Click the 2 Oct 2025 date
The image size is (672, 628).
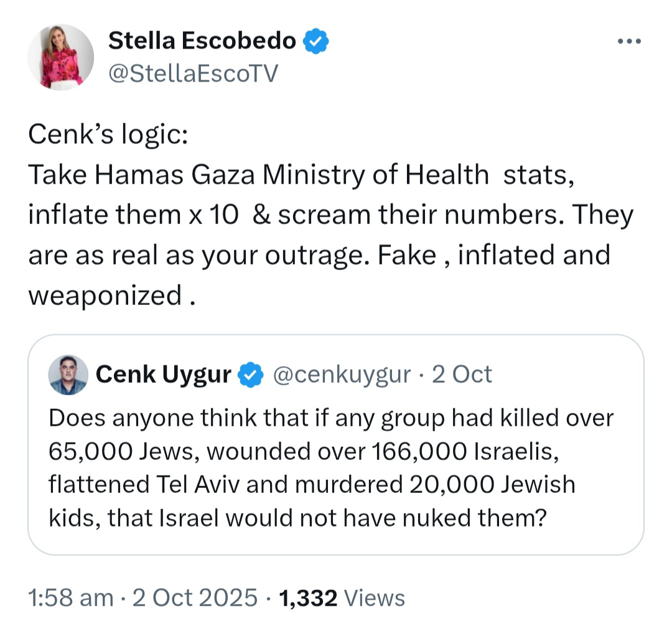(195, 598)
